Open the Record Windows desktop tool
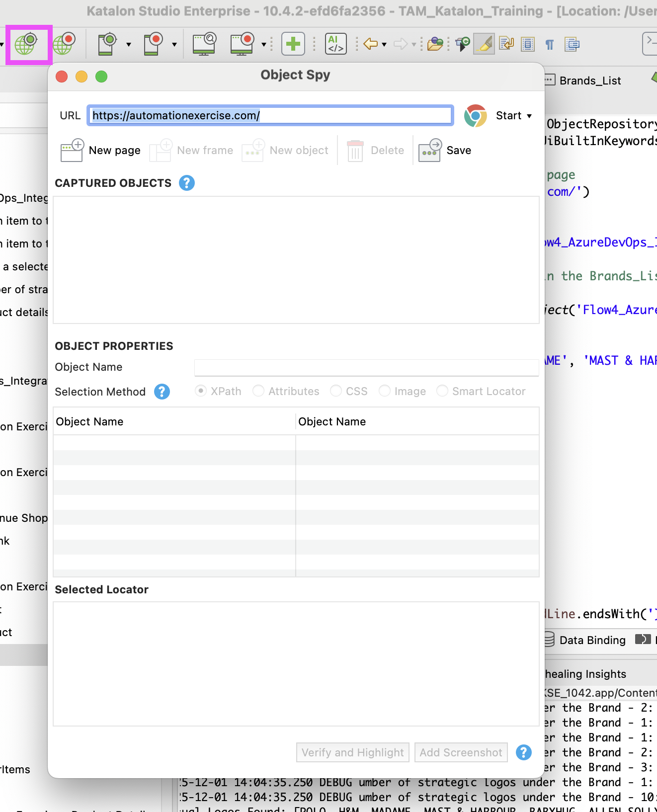The image size is (657, 812). click(x=243, y=44)
